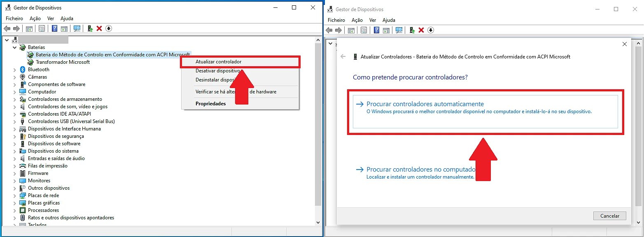Choose Propriedades from the context menu
Image resolution: width=644 pixels, height=237 pixels.
point(240,104)
